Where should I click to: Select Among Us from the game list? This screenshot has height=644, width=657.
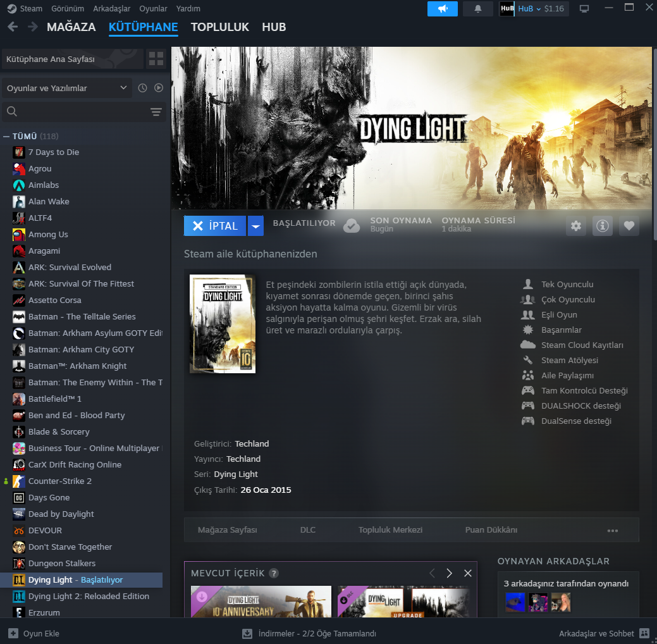(x=82, y=234)
